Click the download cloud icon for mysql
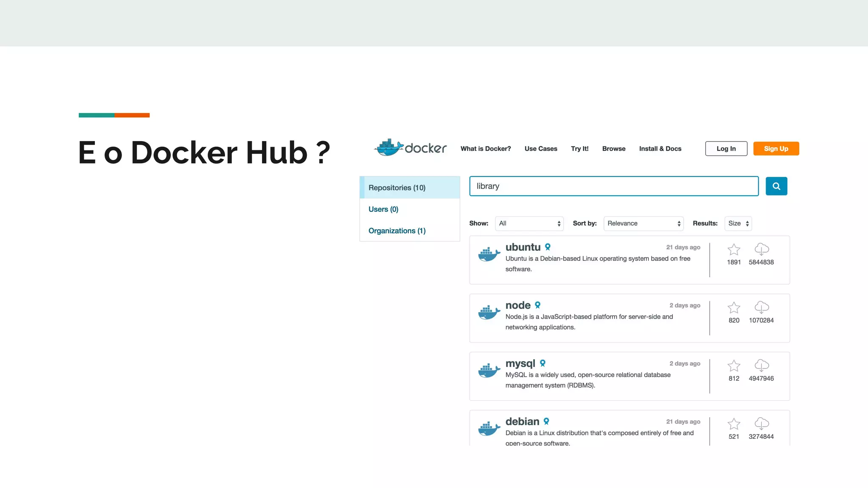The image size is (868, 488). click(762, 365)
